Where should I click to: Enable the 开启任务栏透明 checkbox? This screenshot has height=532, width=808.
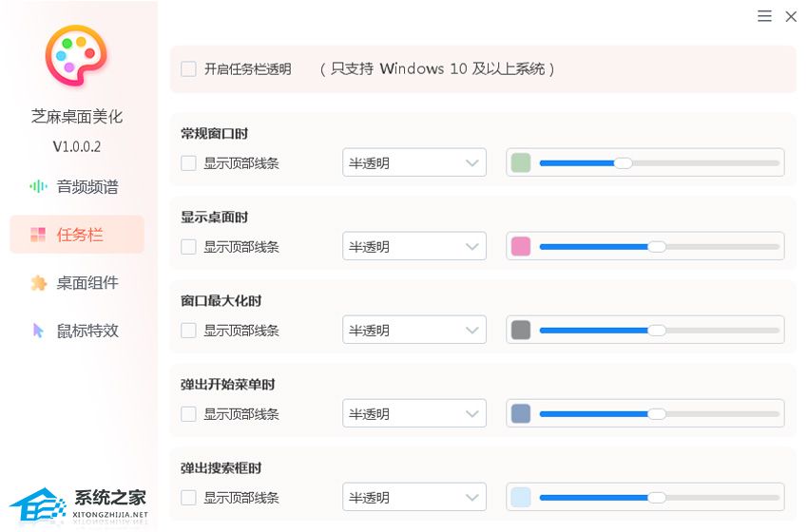coord(188,69)
